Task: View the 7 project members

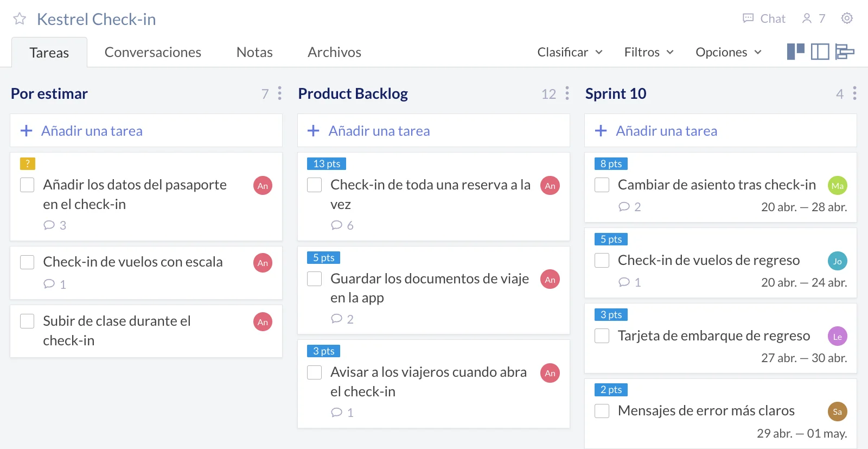Action: [813, 18]
